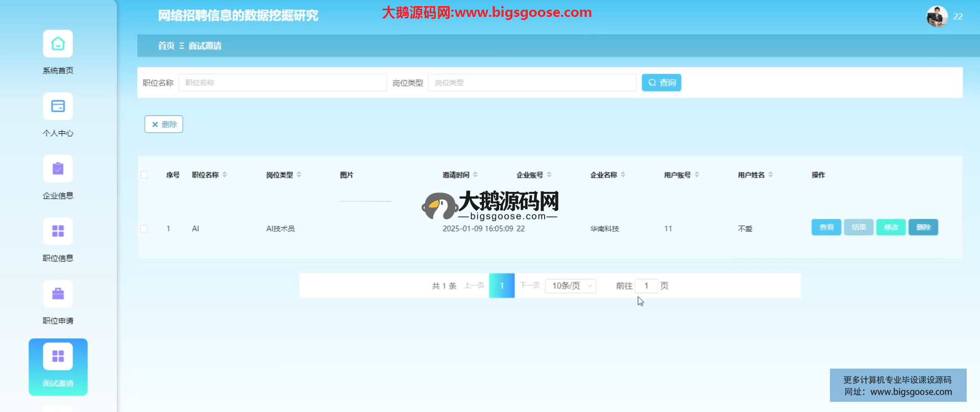980x412 pixels.
Task: Open the 职位信息 grid icon
Action: [x=58, y=232]
